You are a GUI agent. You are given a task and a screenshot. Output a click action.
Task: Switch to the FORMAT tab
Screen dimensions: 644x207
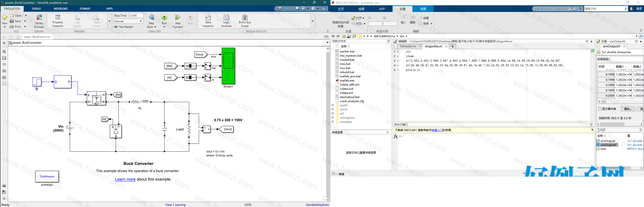(85, 9)
